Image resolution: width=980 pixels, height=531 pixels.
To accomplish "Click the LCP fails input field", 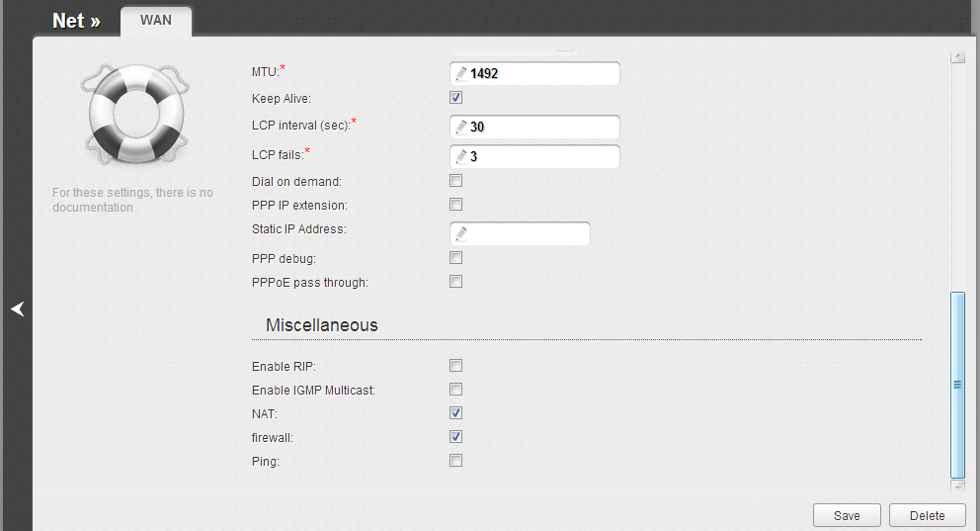I will (x=541, y=157).
